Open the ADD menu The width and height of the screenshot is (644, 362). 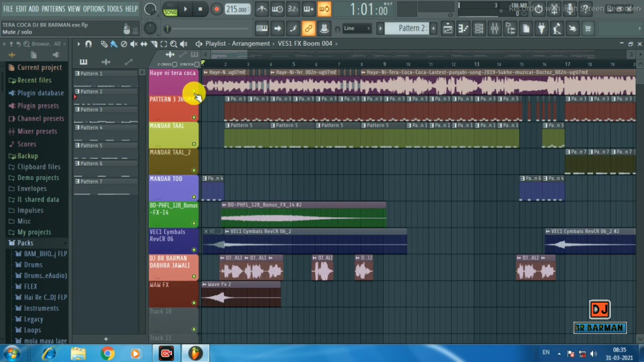pyautogui.click(x=34, y=9)
